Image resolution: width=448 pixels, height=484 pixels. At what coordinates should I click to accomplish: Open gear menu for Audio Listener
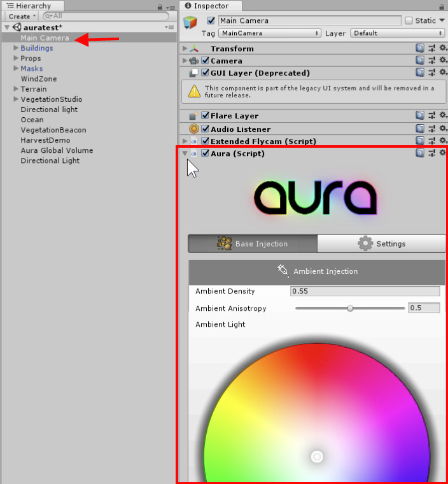[443, 128]
